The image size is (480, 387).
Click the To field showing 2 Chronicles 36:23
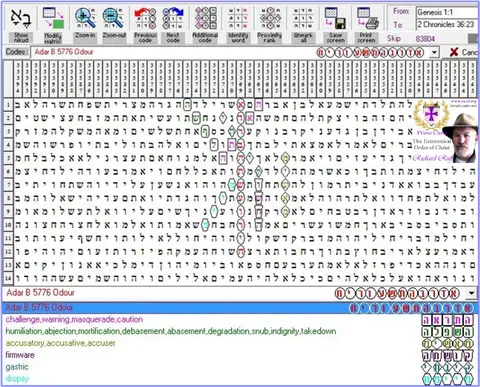(x=447, y=24)
